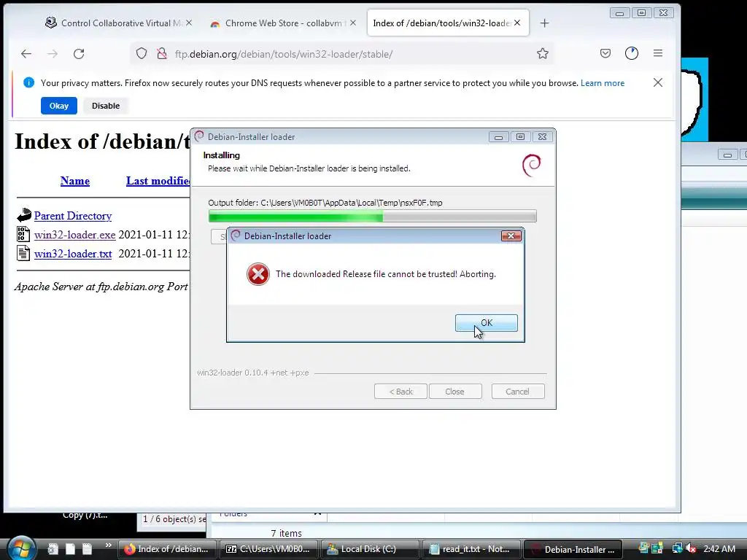747x560 pixels.
Task: Open the Learn more link
Action: 602,83
